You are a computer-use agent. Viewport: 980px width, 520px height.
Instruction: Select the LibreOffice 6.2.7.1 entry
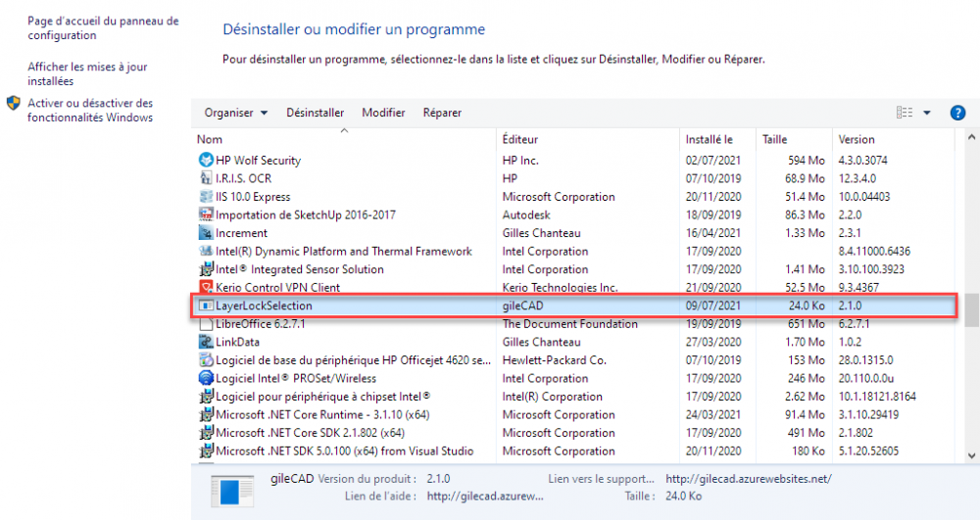(x=261, y=324)
